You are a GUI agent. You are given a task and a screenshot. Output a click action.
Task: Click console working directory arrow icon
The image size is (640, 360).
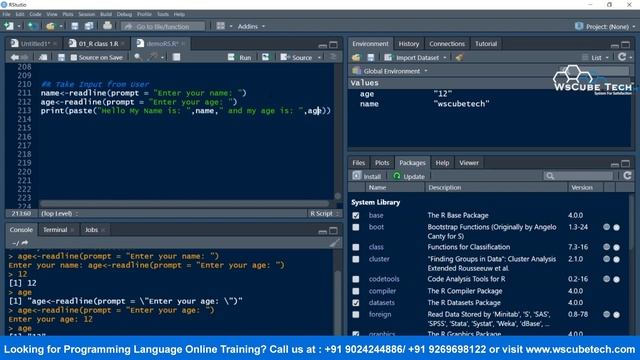[x=25, y=243]
